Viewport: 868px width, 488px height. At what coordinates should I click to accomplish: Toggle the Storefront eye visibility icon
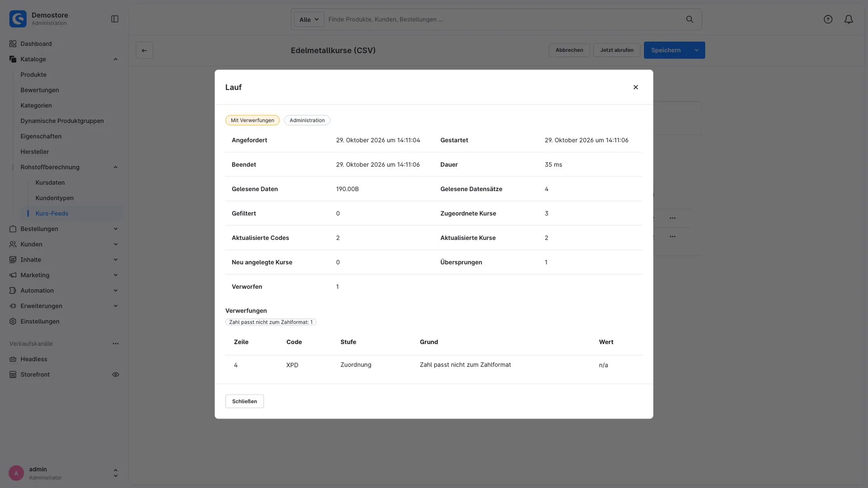pos(116,375)
